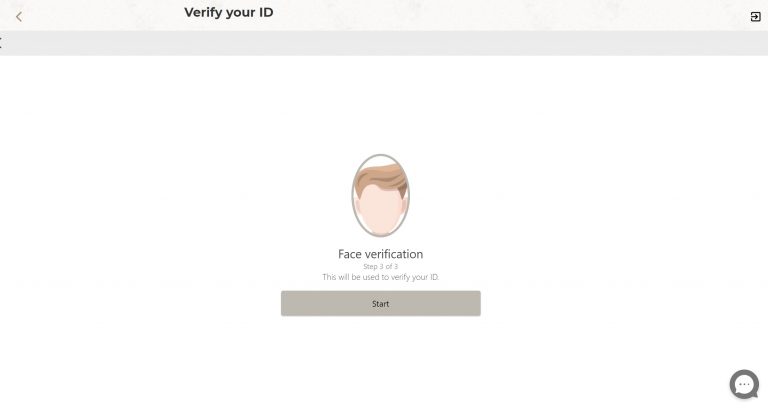Click the gray bar beneath the header
The height and width of the screenshot is (409, 768).
click(400, 43)
